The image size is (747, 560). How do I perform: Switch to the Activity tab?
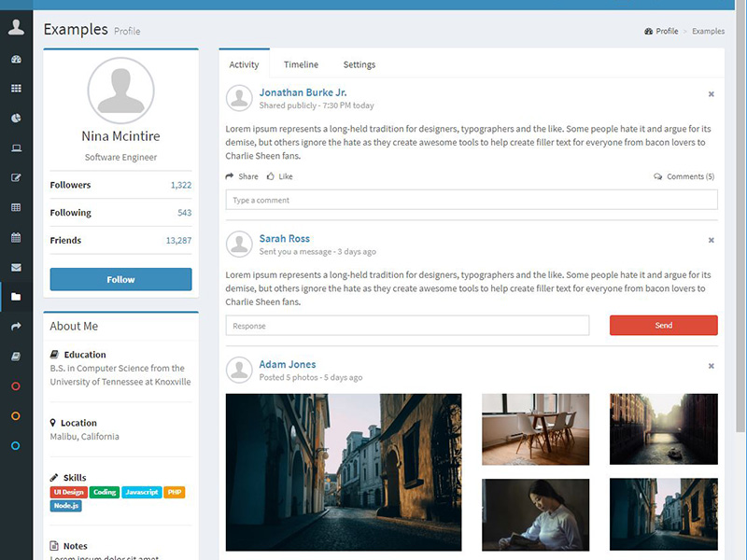244,64
